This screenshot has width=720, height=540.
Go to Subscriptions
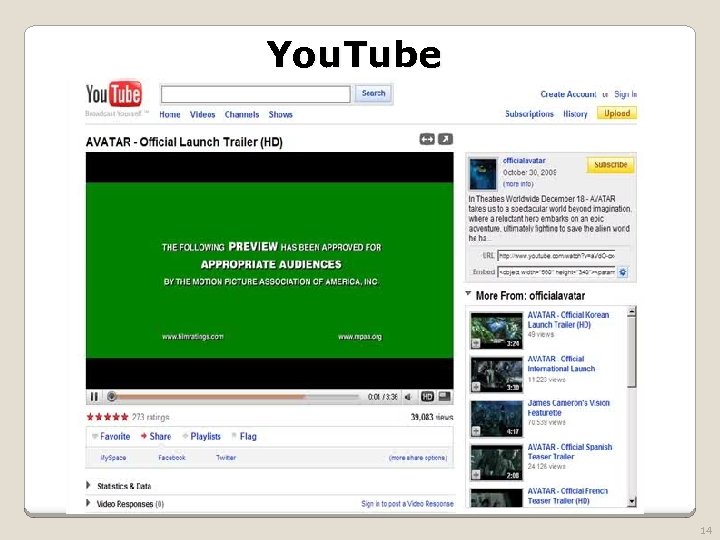click(x=529, y=114)
